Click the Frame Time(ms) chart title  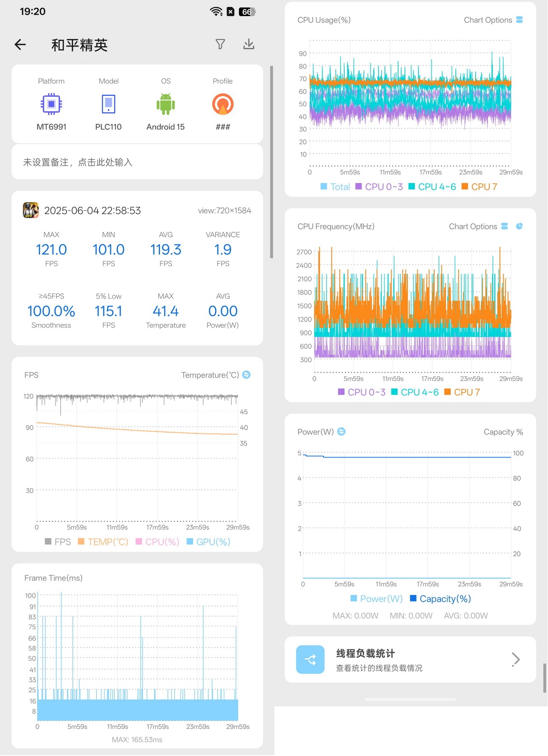tap(53, 578)
